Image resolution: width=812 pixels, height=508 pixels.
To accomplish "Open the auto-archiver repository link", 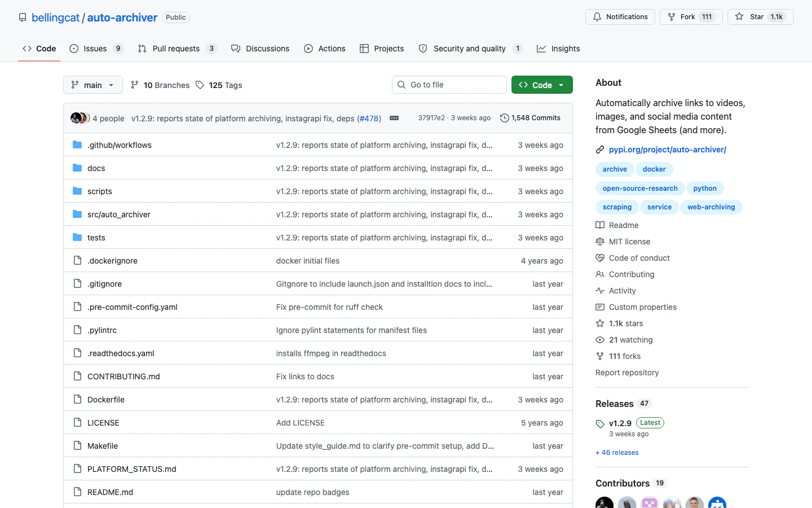I will (x=122, y=17).
